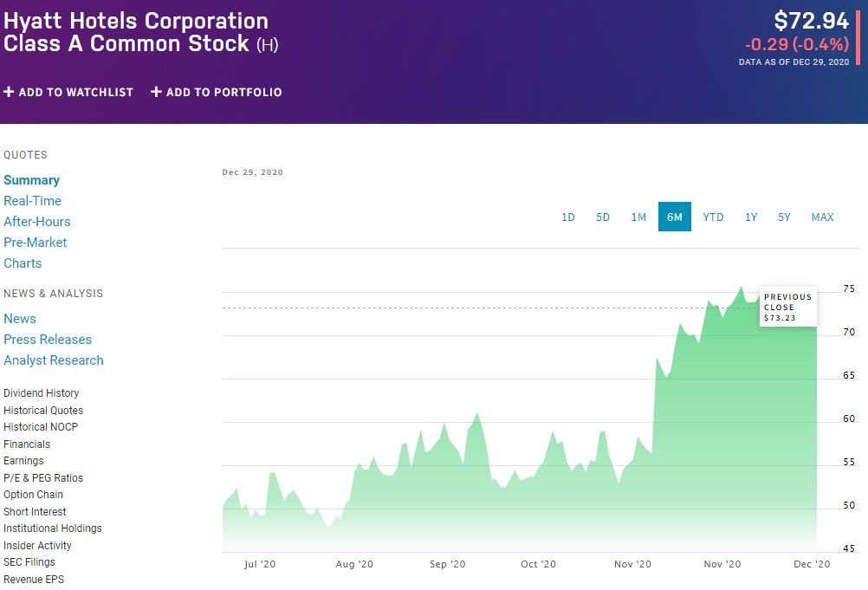Open Charts in the sidebar
This screenshot has width=868, height=590.
(x=23, y=263)
